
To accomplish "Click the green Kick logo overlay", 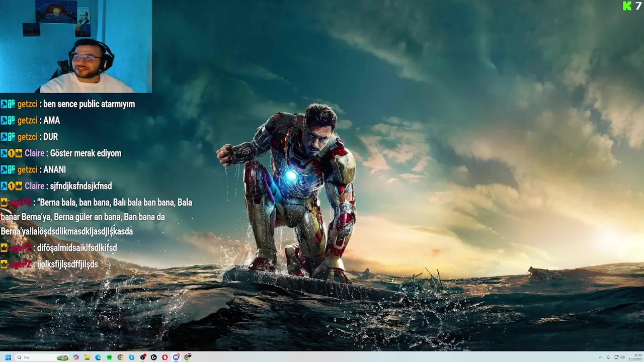I will [x=627, y=6].
